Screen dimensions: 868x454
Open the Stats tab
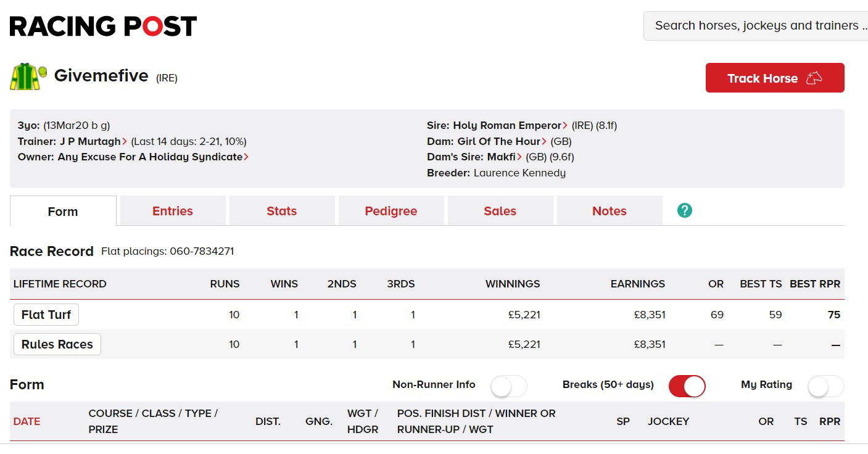[281, 211]
